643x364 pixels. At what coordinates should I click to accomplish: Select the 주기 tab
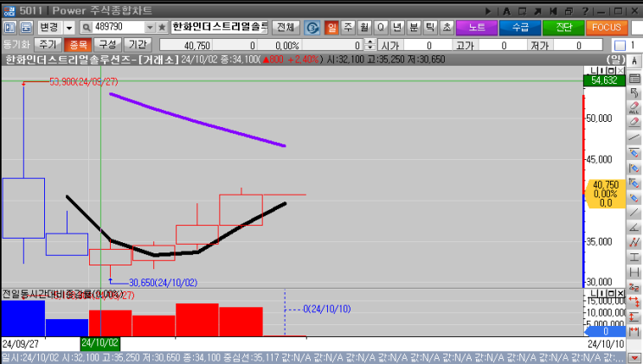click(48, 44)
